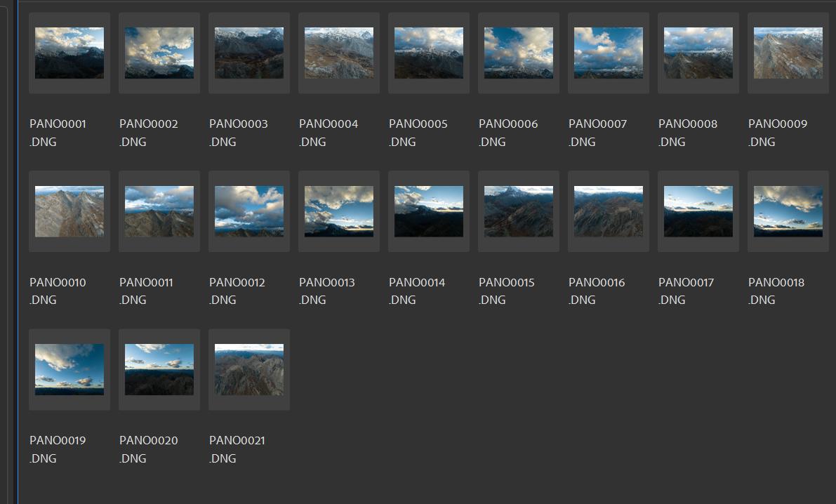Click the PANO0012.DNG file name
836x504 pixels.
pos(237,291)
